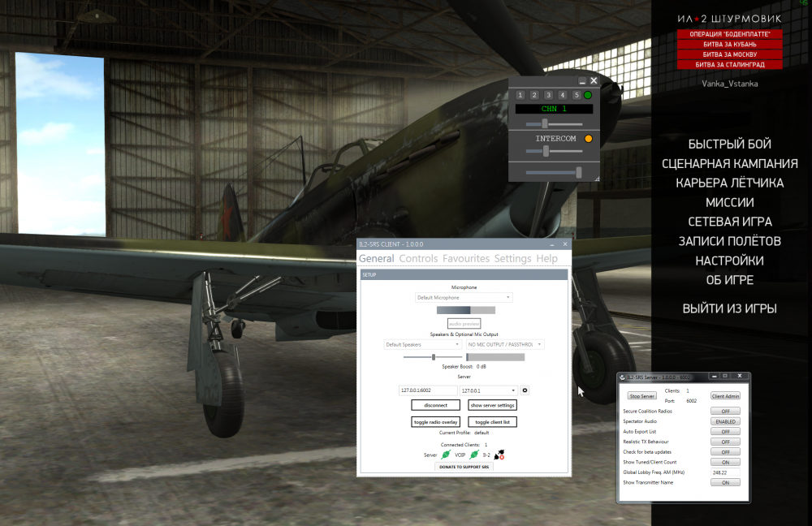Open the NO MIC OUTPUT / PASSTHROUGH dropdown
This screenshot has width=812, height=526.
[505, 344]
